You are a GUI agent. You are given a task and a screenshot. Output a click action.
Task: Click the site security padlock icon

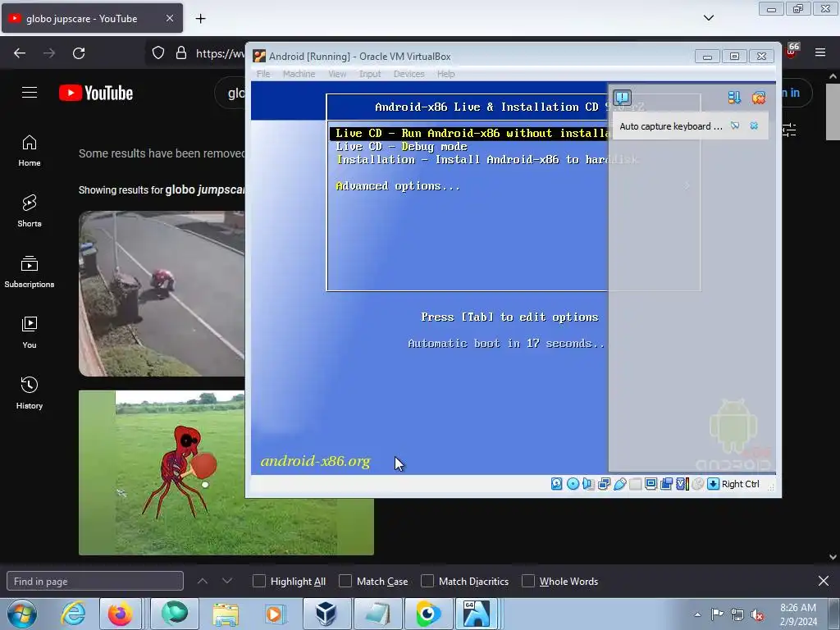click(x=181, y=53)
